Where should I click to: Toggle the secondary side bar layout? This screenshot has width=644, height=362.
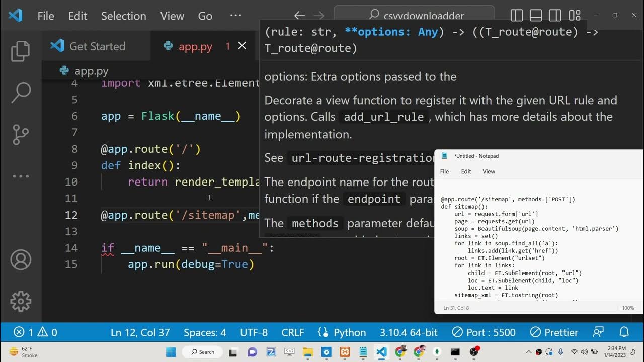[555, 16]
